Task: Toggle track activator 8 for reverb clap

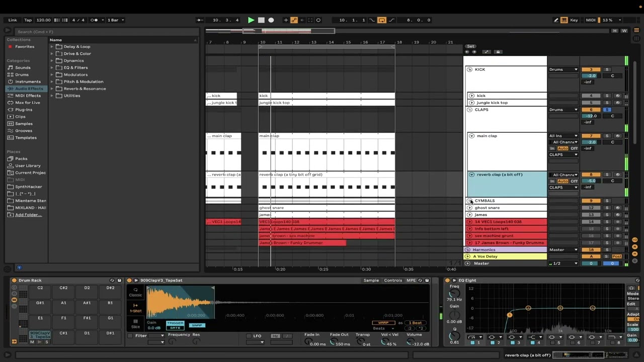Action: point(591,174)
